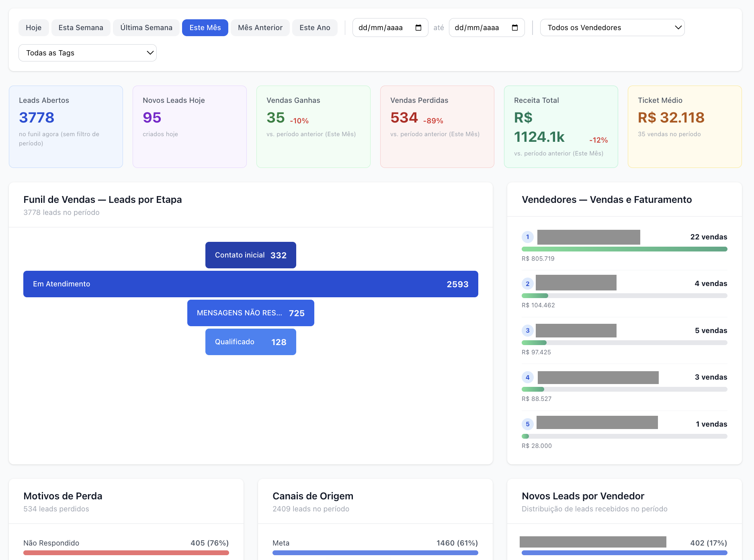
Task: Click the '-10%' change indicator
Action: click(299, 121)
